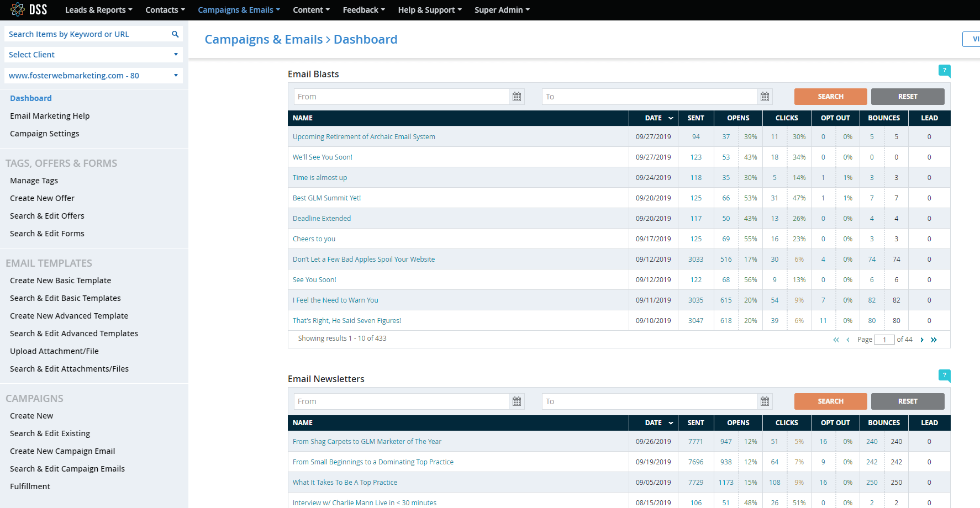
Task: Open 'We'll See You Soon!' email blast
Action: (x=323, y=157)
